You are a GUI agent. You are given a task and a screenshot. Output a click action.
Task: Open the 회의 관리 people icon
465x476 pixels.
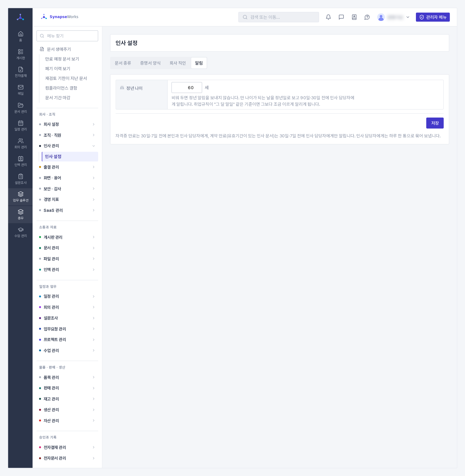[x=20, y=143]
